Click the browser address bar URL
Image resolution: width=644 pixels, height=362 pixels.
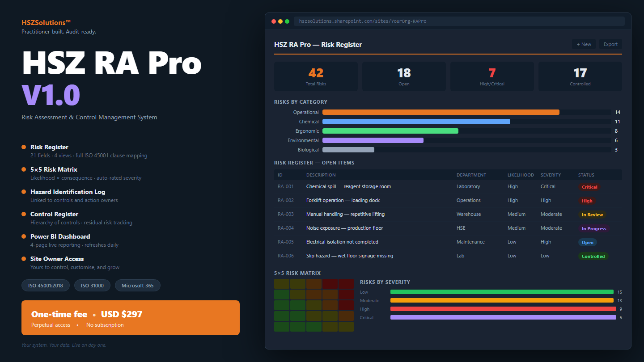[x=459, y=21]
